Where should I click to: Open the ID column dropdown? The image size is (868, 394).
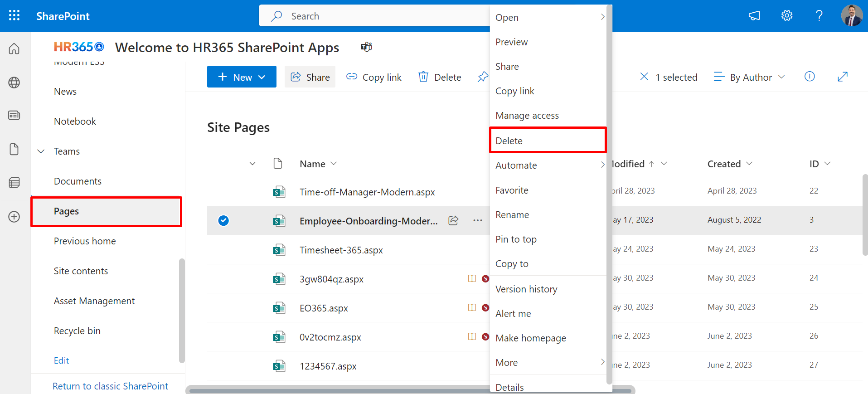coord(827,163)
